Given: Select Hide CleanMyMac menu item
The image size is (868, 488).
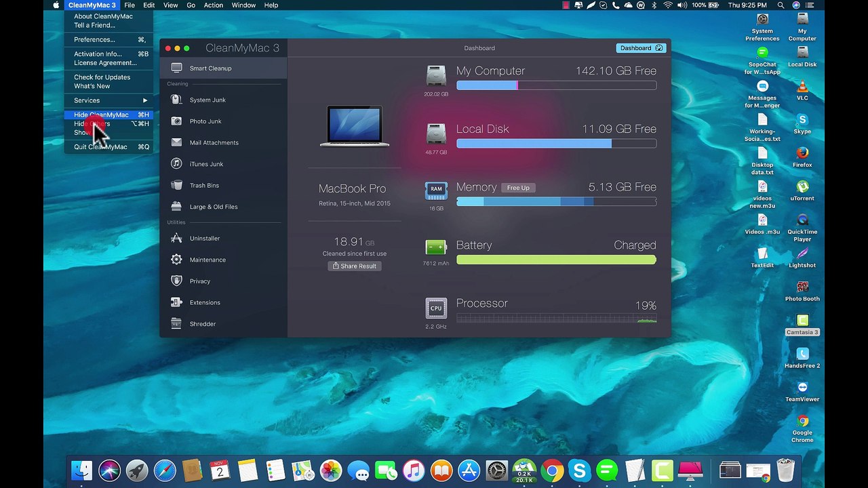Looking at the screenshot, I should (108, 115).
